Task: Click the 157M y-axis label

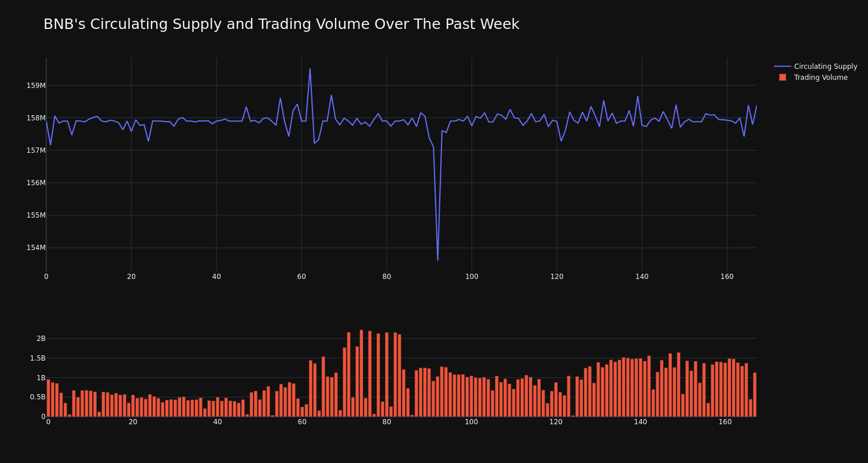Action: (36, 150)
